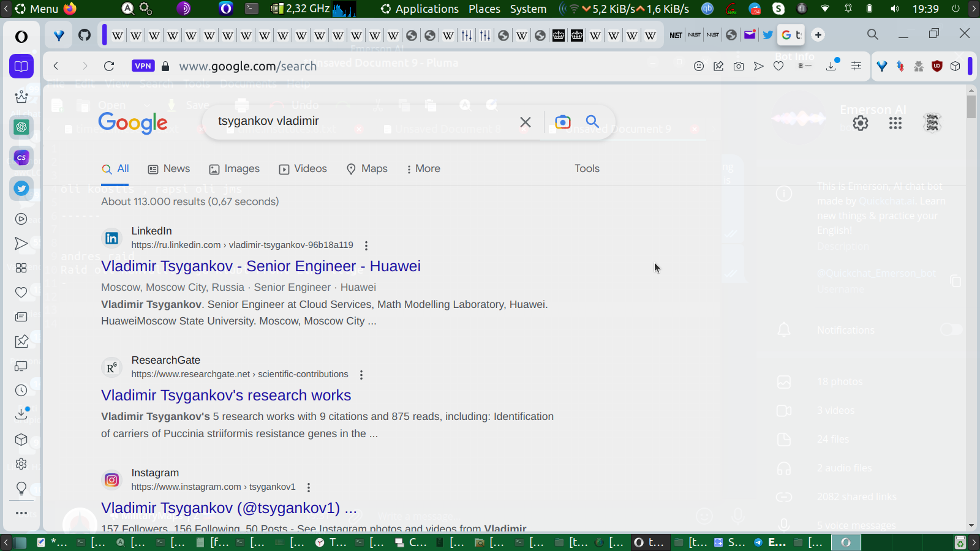Open the Bookmarks heart in the sidebar
This screenshot has width=980, height=551.
click(x=21, y=292)
